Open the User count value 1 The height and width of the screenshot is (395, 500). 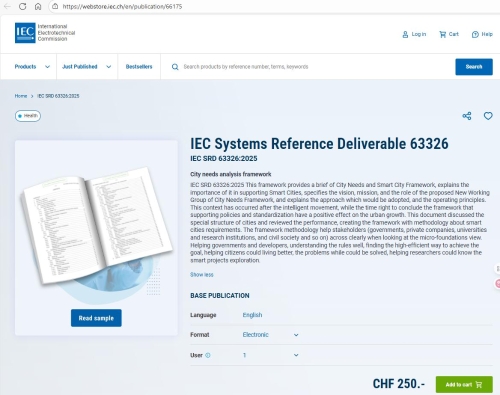[x=244, y=355]
